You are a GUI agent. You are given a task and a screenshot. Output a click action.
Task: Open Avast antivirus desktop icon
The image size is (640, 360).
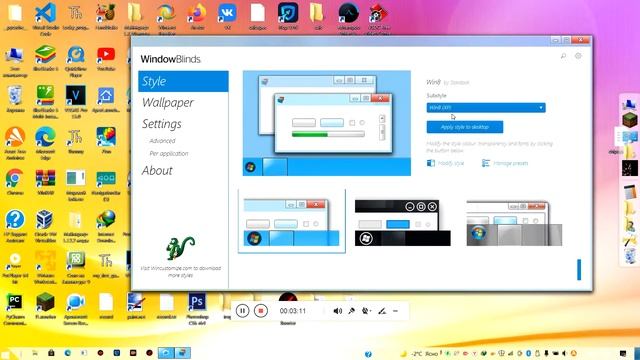click(15, 143)
